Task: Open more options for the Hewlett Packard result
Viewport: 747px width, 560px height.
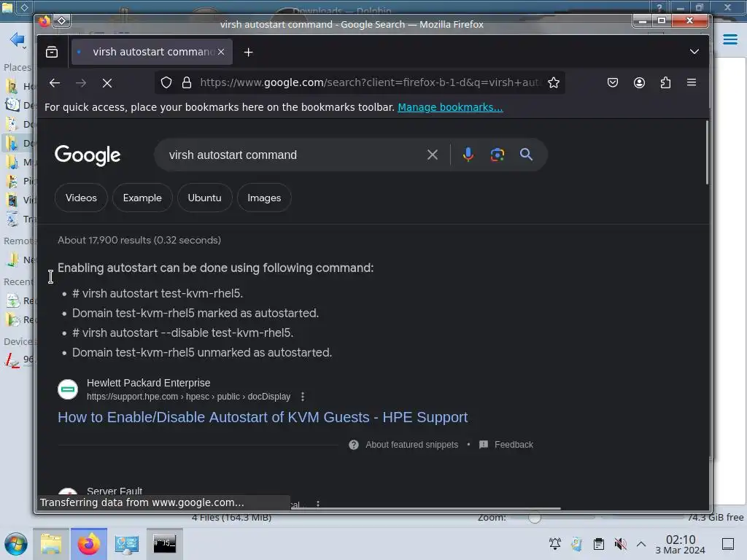Action: click(x=303, y=397)
